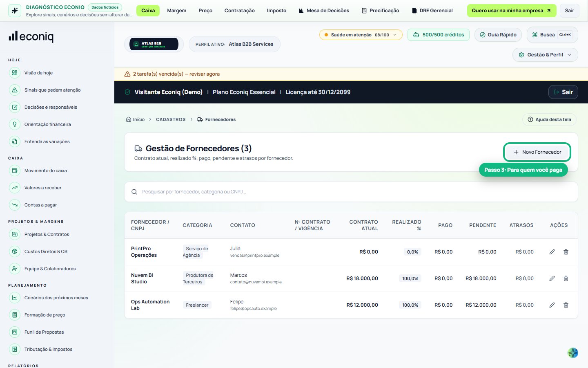This screenshot has width=588, height=368.
Task: Click the PENDENTE column header
Action: (483, 225)
